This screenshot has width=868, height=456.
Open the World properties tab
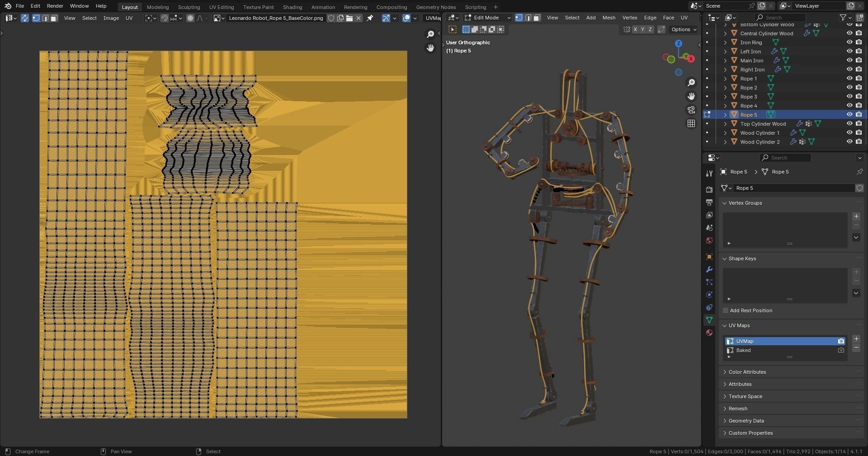709,240
